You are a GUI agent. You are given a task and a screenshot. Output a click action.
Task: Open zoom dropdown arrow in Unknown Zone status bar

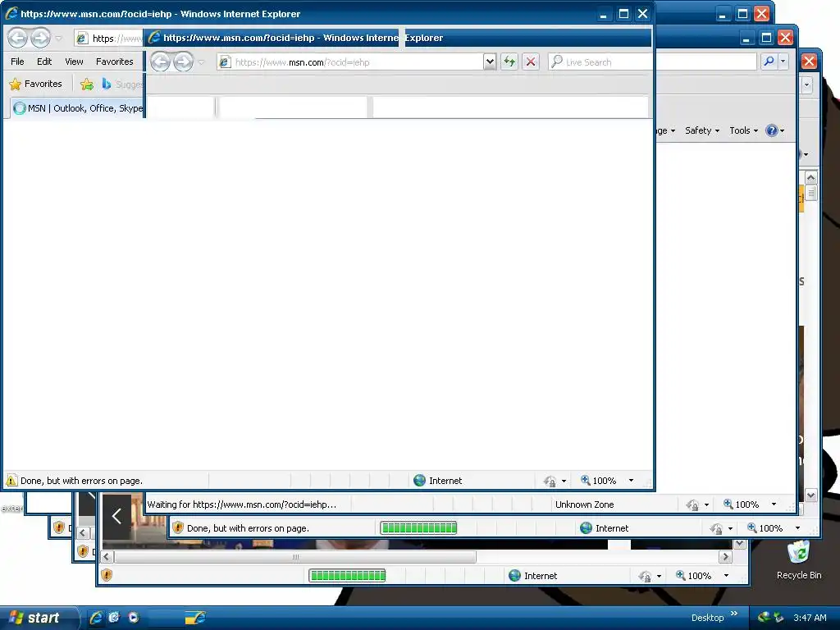(x=774, y=504)
